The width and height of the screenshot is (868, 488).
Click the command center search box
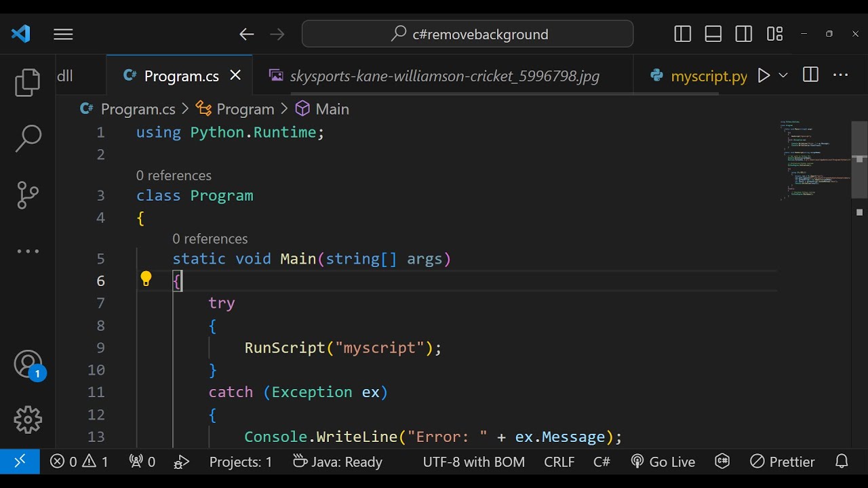468,34
